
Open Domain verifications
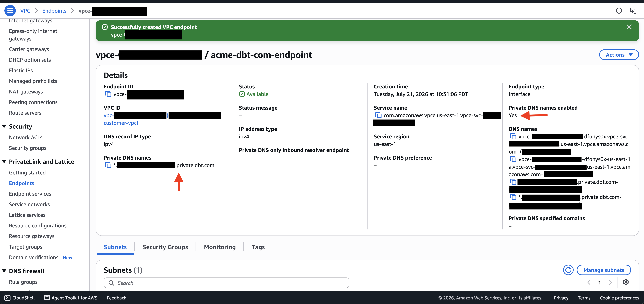pyautogui.click(x=34, y=257)
